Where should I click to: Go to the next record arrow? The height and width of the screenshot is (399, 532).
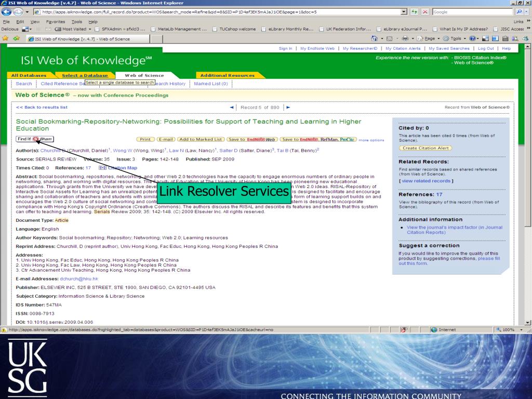click(x=288, y=107)
